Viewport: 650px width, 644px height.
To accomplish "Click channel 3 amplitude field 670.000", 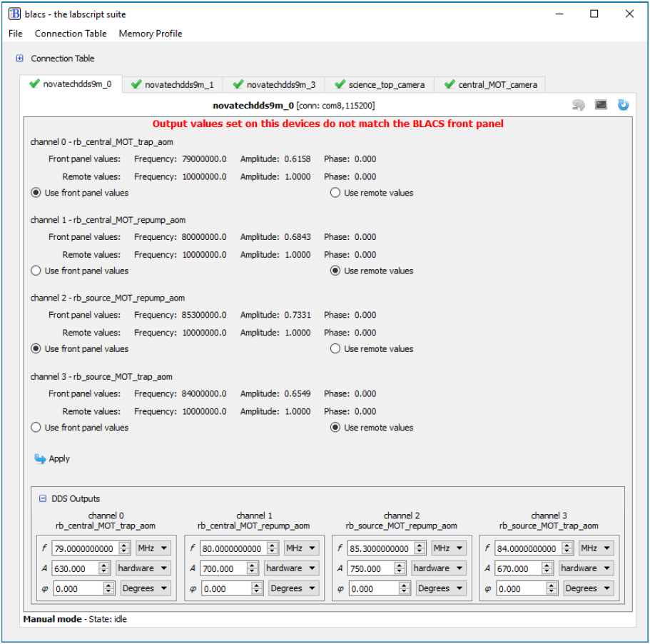I will coord(519,568).
